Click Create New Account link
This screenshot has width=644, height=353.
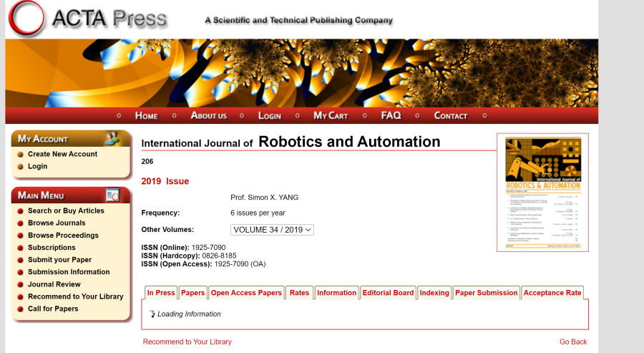[62, 154]
